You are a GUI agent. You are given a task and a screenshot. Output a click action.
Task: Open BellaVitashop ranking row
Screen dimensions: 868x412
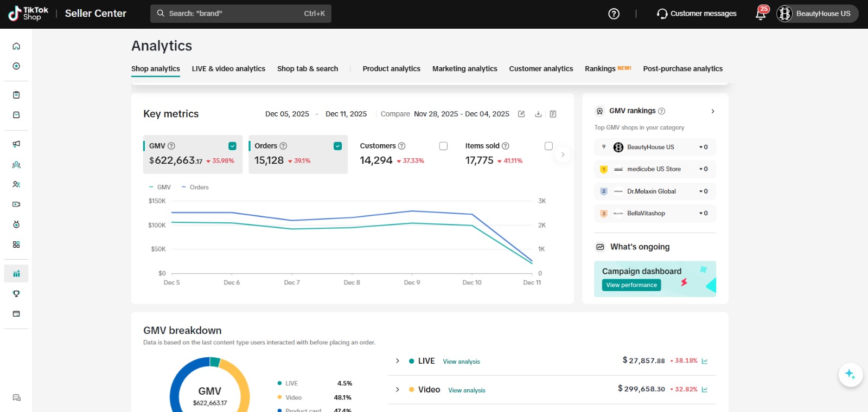(655, 214)
